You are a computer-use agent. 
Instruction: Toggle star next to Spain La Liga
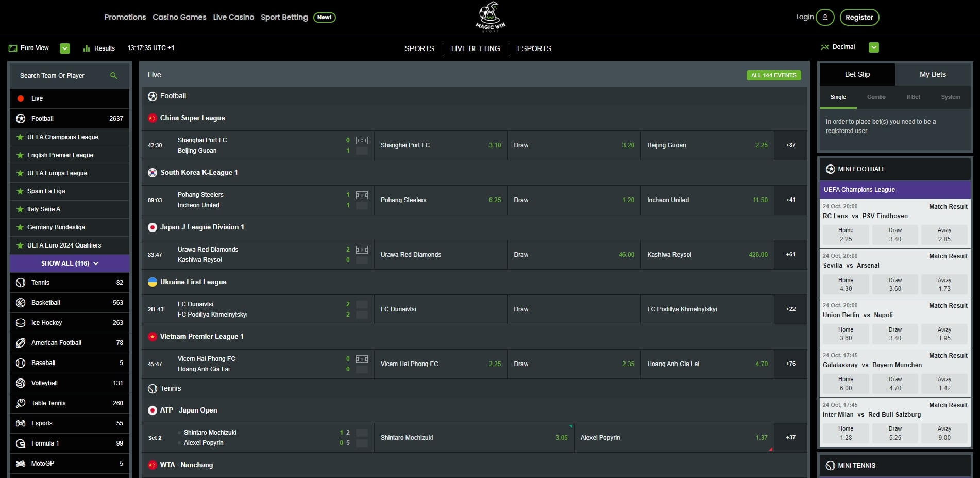[x=20, y=191]
